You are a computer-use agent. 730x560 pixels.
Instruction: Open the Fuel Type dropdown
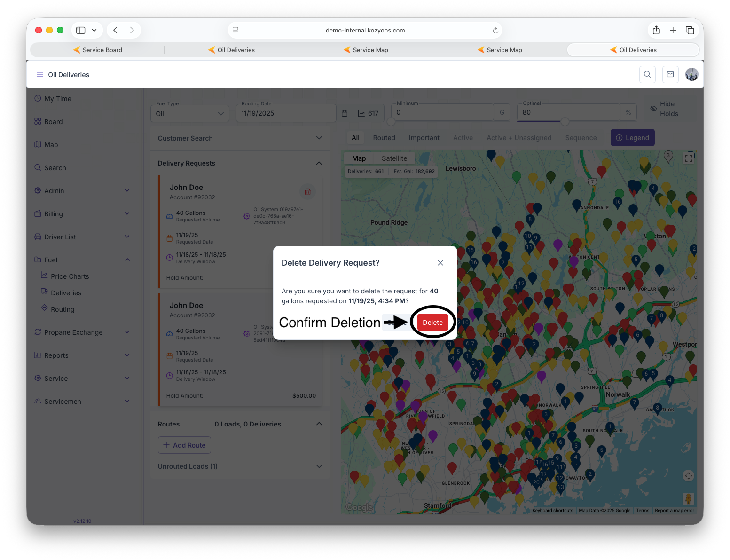pos(190,114)
